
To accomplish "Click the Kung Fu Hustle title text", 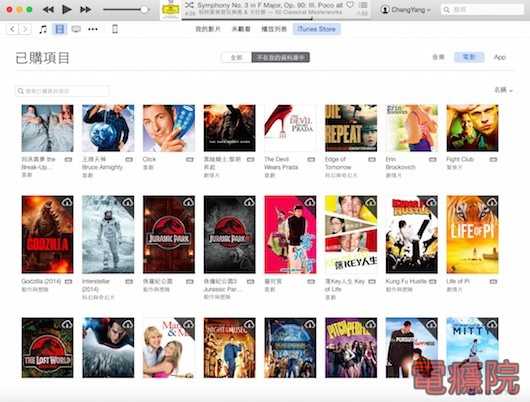I will [x=406, y=281].
